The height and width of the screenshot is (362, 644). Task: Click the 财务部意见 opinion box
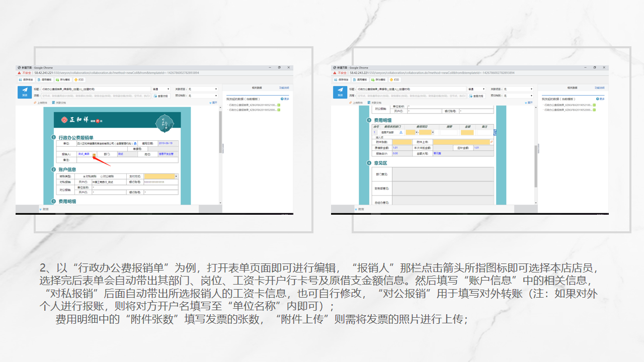(x=443, y=189)
